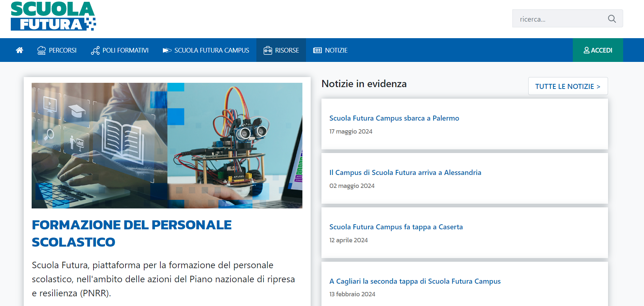644x306 pixels.
Task: Click the Scuola Futura Campus arrow icon
Action: coord(167,50)
